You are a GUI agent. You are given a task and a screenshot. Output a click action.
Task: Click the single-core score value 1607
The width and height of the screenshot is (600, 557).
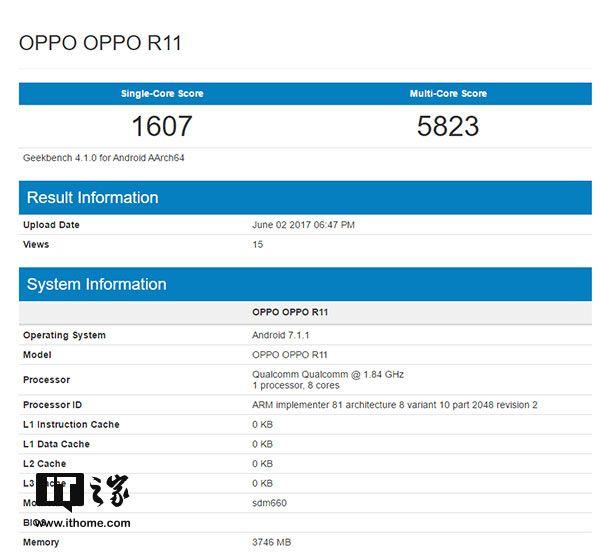[161, 126]
